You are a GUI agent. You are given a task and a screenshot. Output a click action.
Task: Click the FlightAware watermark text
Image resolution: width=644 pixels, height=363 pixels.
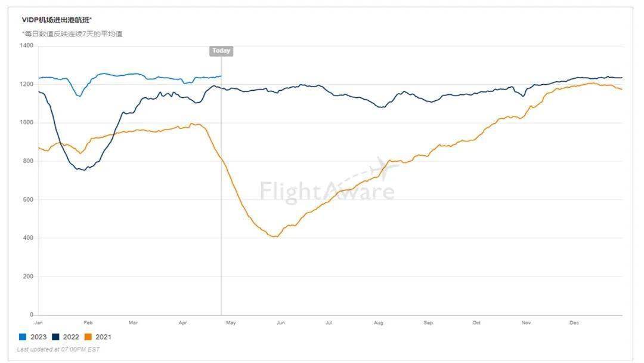(x=327, y=191)
